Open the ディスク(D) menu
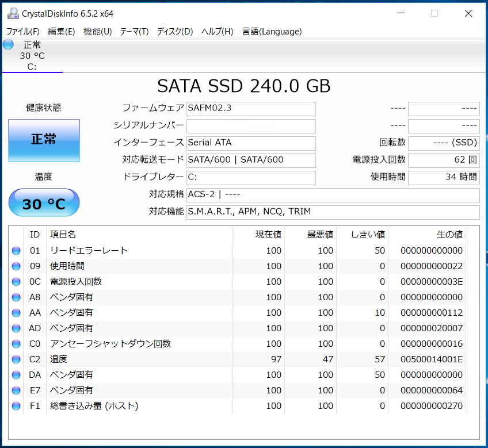488x448 pixels. (x=174, y=32)
